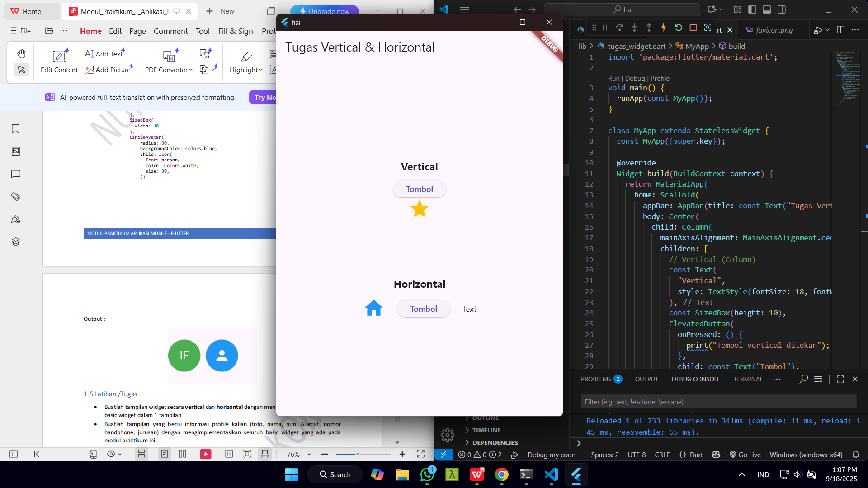The width and height of the screenshot is (868, 488).
Task: Click the Tombol button under Vertical
Action: pyautogui.click(x=419, y=189)
